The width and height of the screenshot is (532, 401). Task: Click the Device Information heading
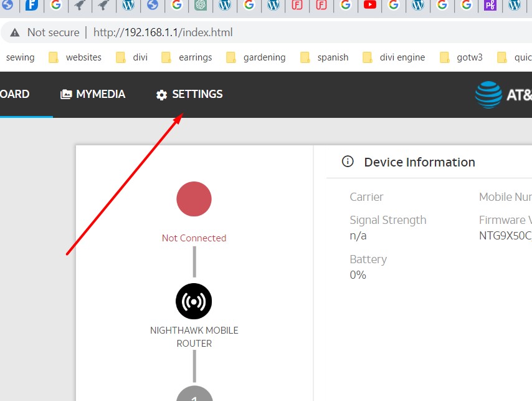click(x=420, y=162)
